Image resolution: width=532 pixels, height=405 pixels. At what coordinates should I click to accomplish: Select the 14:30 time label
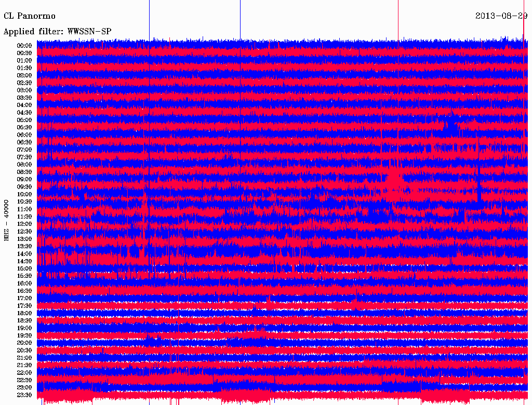point(24,261)
